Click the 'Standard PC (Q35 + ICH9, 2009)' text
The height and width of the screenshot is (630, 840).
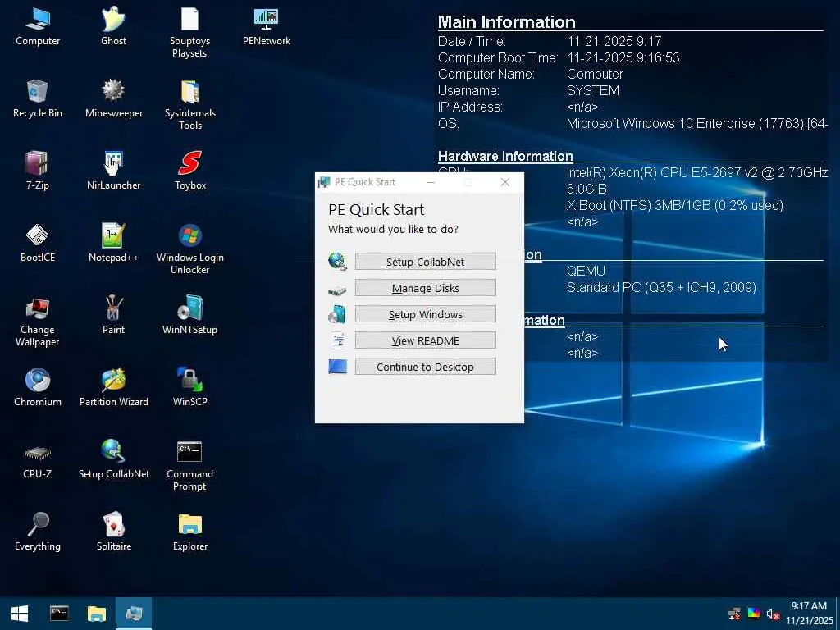click(661, 287)
